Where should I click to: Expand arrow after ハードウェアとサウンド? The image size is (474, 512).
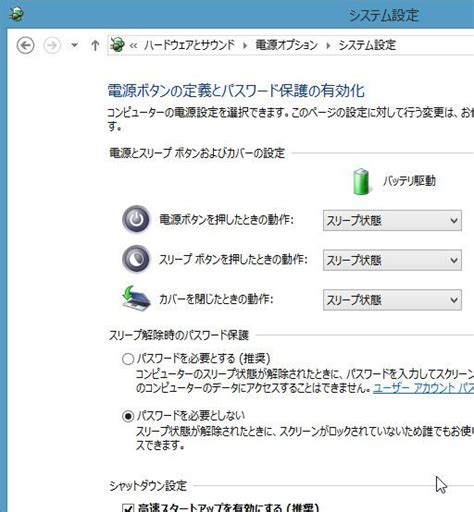(245, 45)
